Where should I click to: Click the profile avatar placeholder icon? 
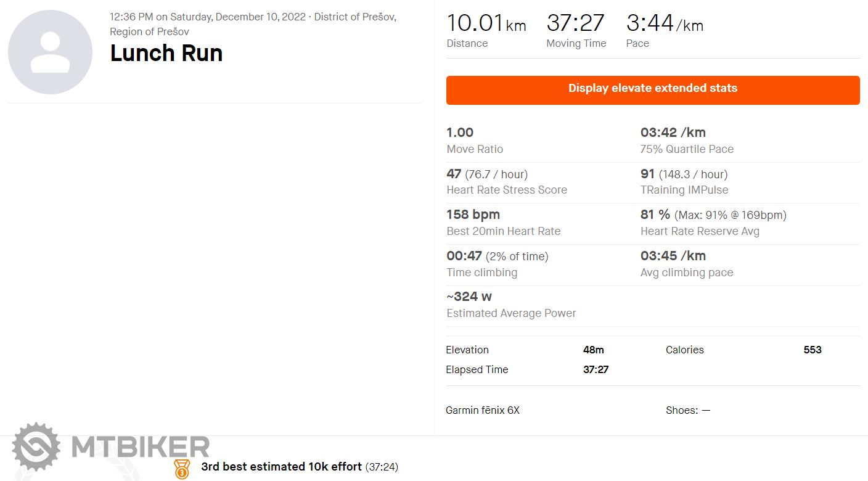pyautogui.click(x=50, y=52)
